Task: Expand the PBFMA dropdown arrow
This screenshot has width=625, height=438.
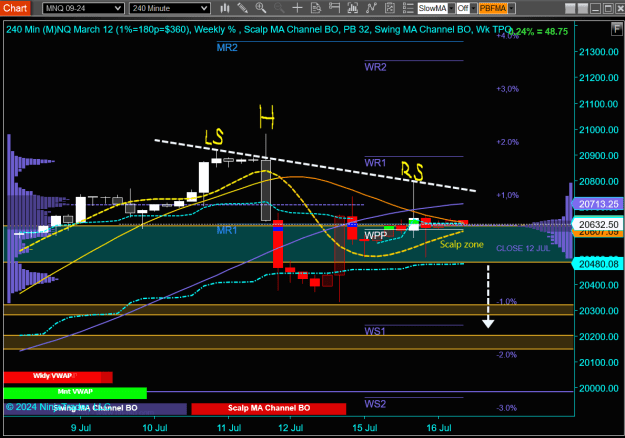Action: (x=511, y=8)
